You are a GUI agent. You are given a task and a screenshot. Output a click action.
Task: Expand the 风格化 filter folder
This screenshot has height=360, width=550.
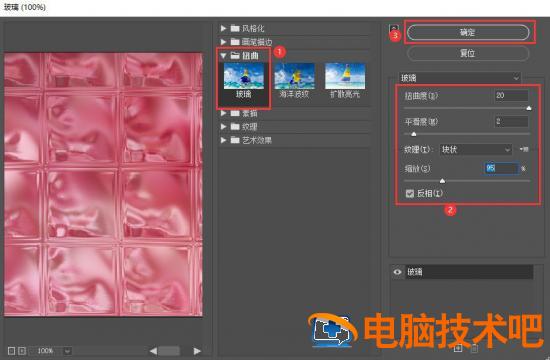pyautogui.click(x=223, y=28)
